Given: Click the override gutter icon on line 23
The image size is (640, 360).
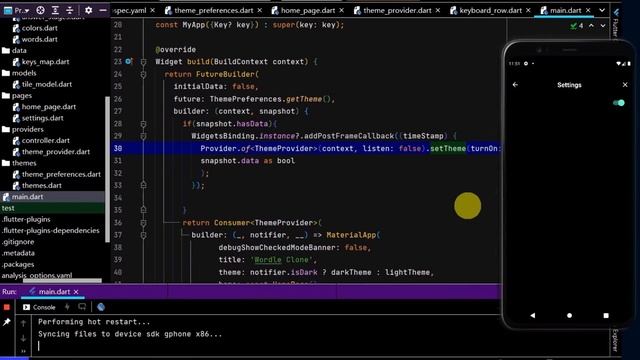Looking at the screenshot, I should [x=129, y=62].
